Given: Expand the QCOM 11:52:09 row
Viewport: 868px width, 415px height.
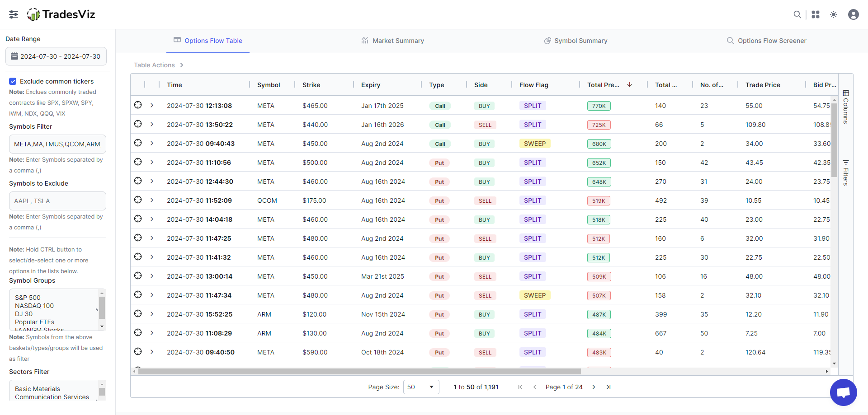Looking at the screenshot, I should coord(152,200).
